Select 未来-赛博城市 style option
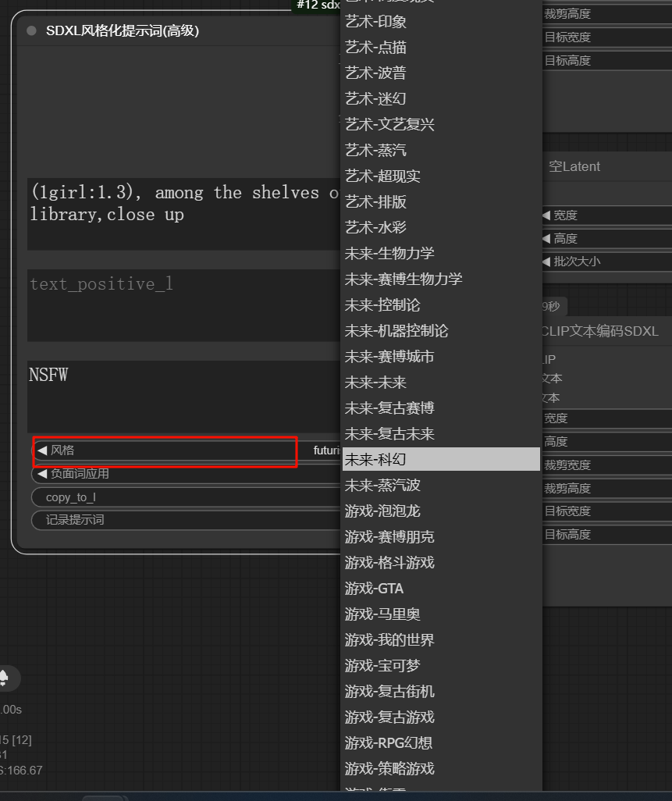Screen dimensions: 672x801 coord(441,357)
